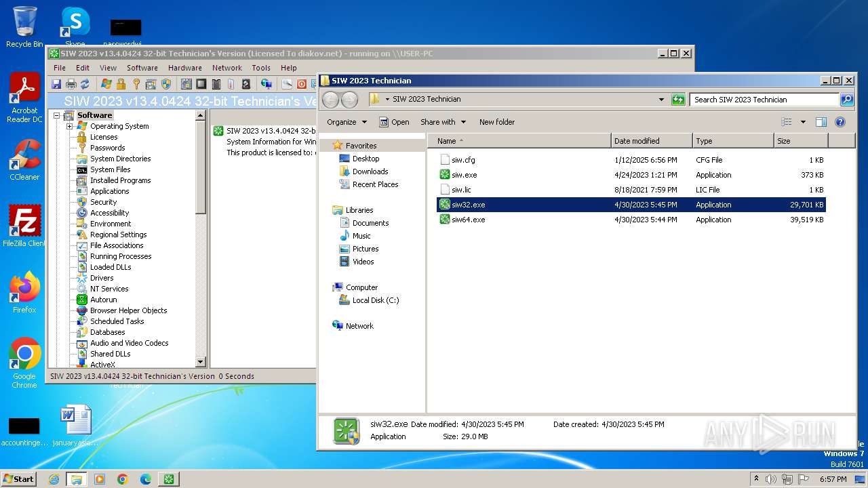Click the padlock Licenses toolbar icon
The height and width of the screenshot is (488, 868).
point(121,84)
